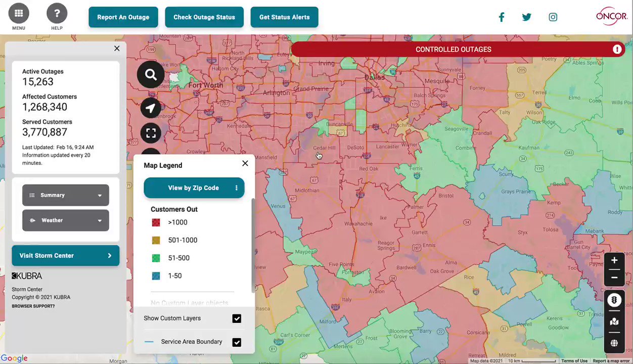Expand the Summary dropdown
The width and height of the screenshot is (633, 364).
66,195
